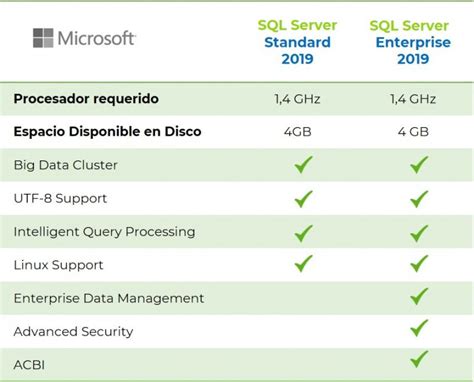Click Big Data Cluster checkmark under Enterprise
The height and width of the screenshot is (382, 474).
[x=419, y=165]
